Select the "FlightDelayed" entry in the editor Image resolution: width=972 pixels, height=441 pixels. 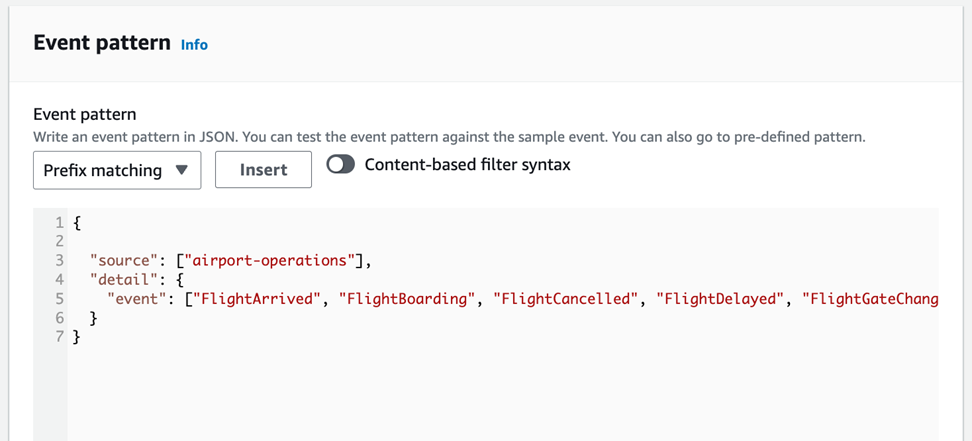pyautogui.click(x=720, y=299)
